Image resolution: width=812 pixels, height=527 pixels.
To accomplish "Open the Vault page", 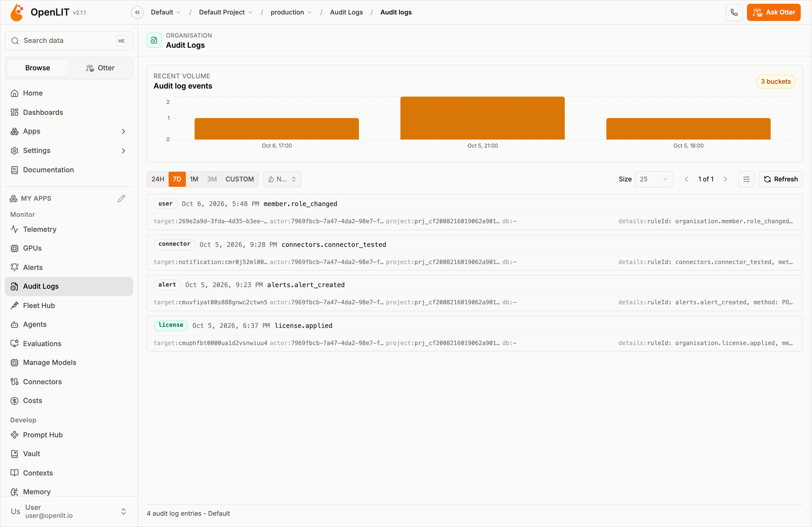I will 69,454.
